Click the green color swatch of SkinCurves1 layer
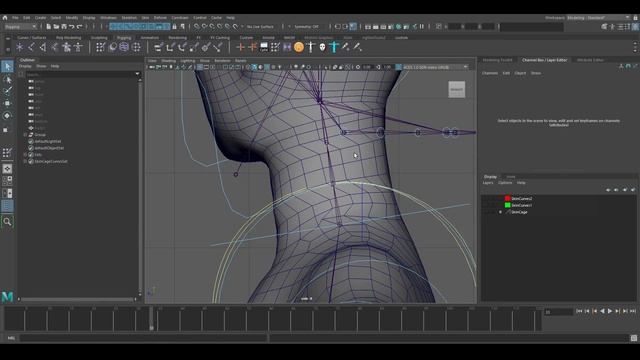Viewport: 640px width, 360px height. point(508,205)
